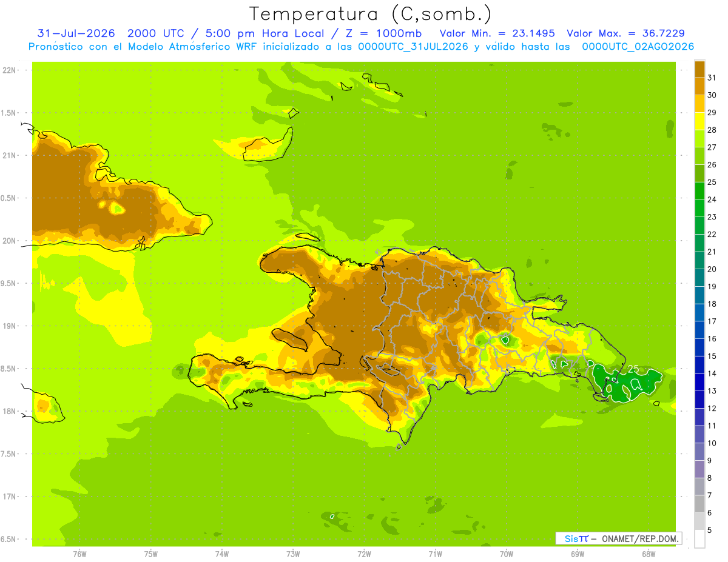Click the "25" contour label on the map
This screenshot has height=562, width=728.
coord(633,369)
